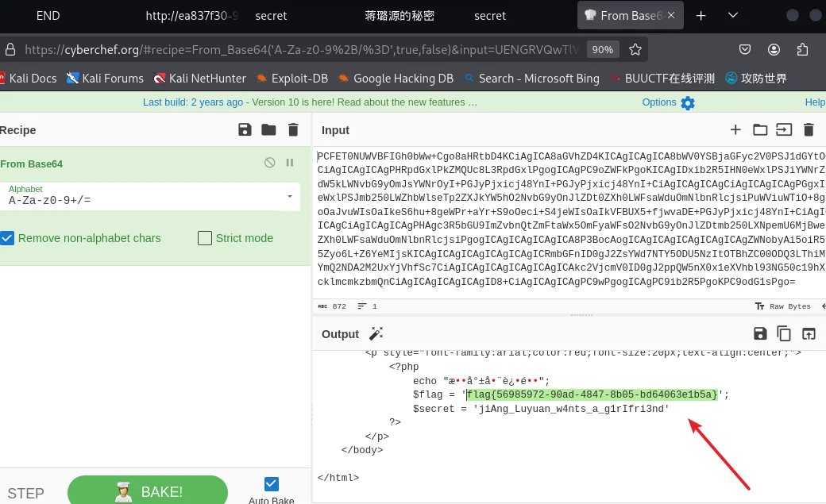This screenshot has width=826, height=504.
Task: Clear the Input using its trash icon
Action: (x=808, y=129)
